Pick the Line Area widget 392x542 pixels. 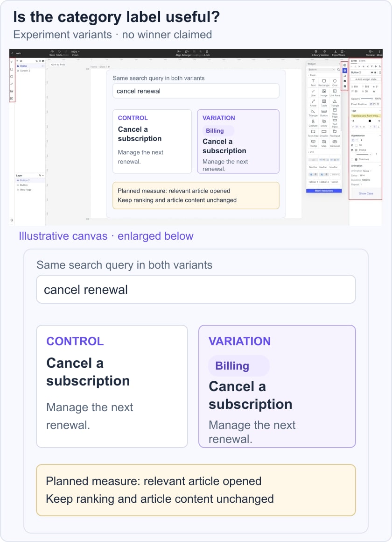335,93
